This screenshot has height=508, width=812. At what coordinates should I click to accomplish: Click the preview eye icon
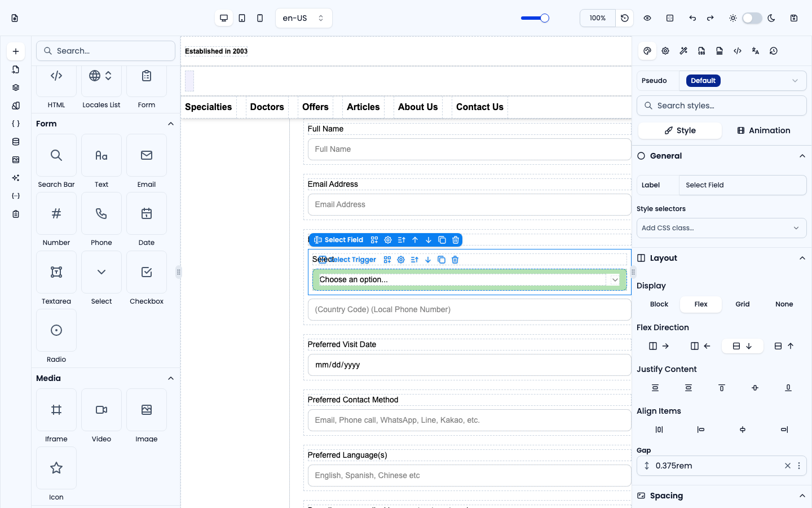click(x=647, y=18)
